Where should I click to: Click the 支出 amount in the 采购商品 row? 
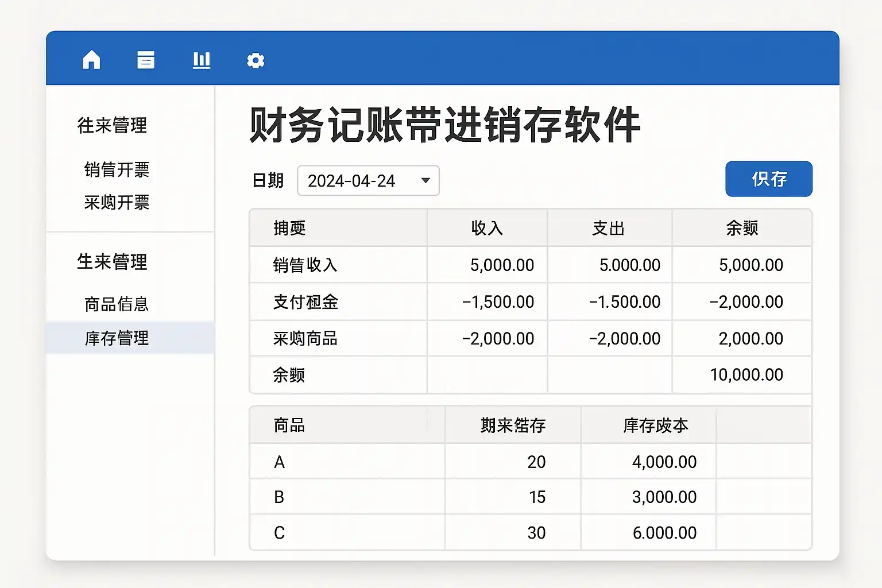tap(625, 338)
